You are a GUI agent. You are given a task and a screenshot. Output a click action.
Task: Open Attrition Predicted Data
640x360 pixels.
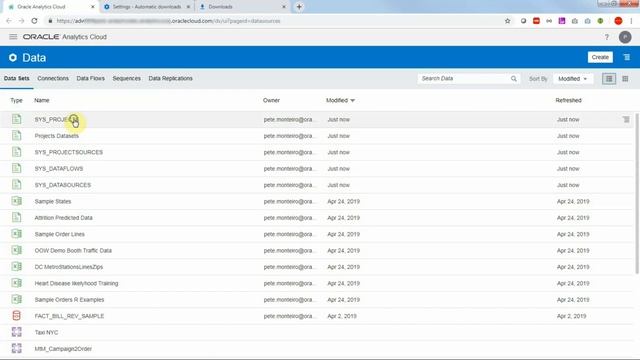coord(63,218)
